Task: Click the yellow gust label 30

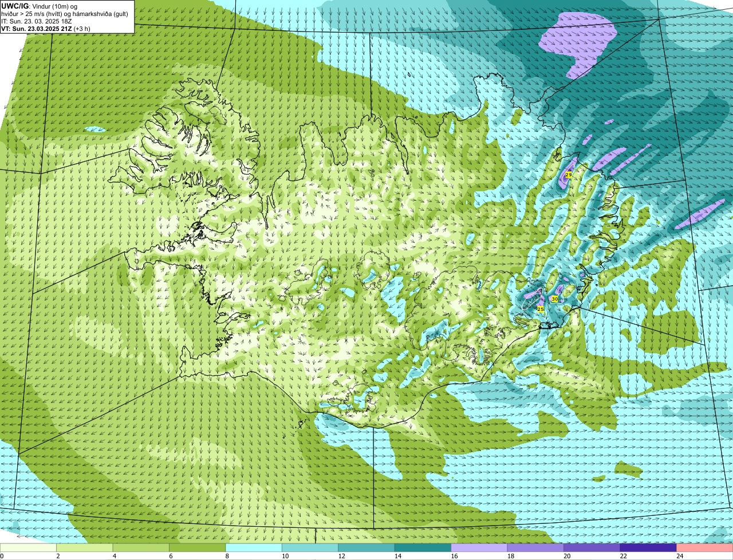Action: [554, 299]
